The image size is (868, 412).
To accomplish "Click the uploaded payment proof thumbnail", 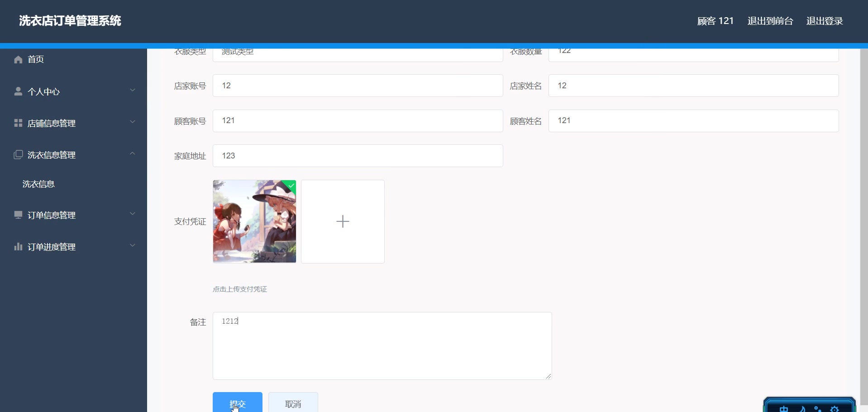I will tap(254, 221).
